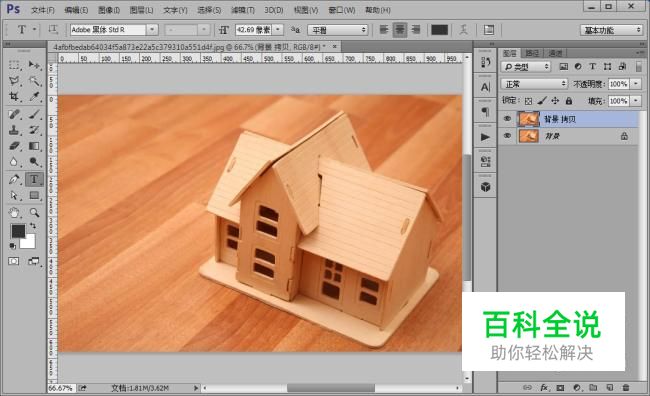Open the anti-aliasing 平滑 dropdown
This screenshot has width=650, height=396.
click(338, 30)
